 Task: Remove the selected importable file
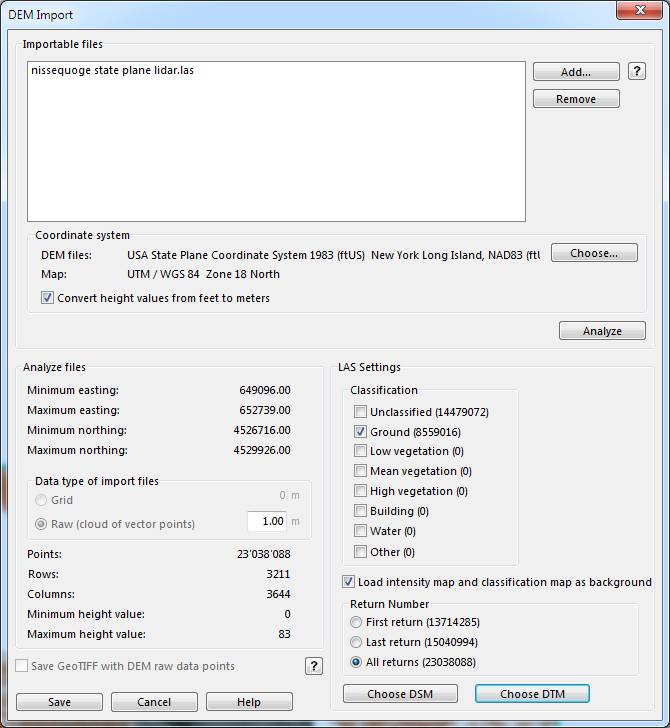click(576, 99)
